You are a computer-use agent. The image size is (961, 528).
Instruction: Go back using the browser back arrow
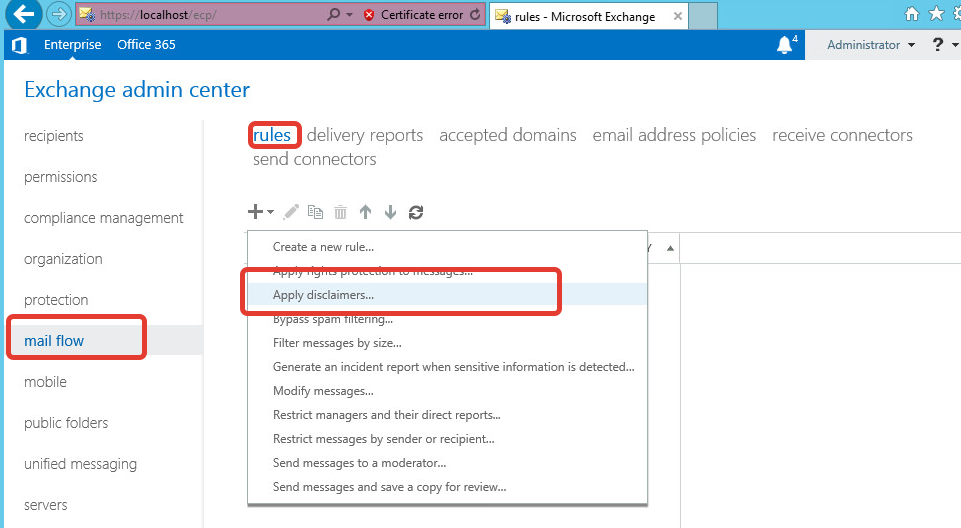[x=23, y=14]
